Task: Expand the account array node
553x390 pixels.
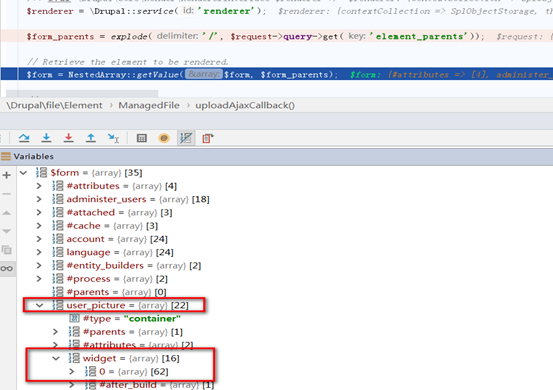Action: pos(39,239)
